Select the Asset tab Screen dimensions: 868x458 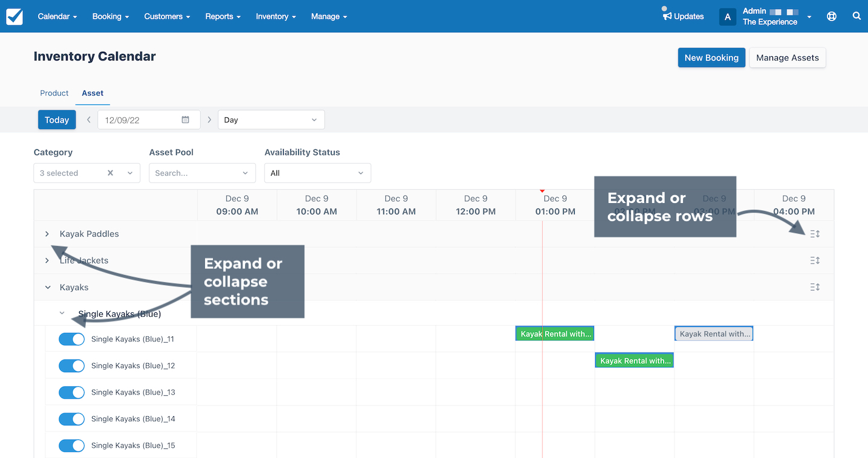click(93, 93)
